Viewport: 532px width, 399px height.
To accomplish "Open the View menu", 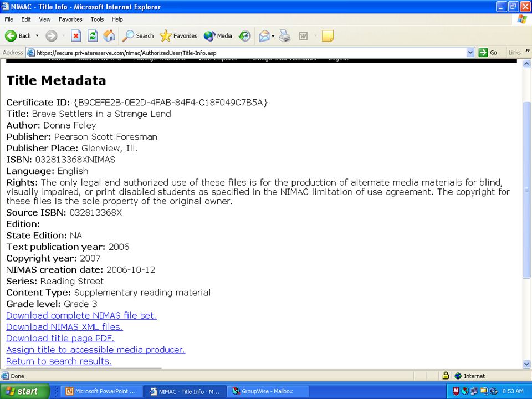I will pyautogui.click(x=44, y=19).
